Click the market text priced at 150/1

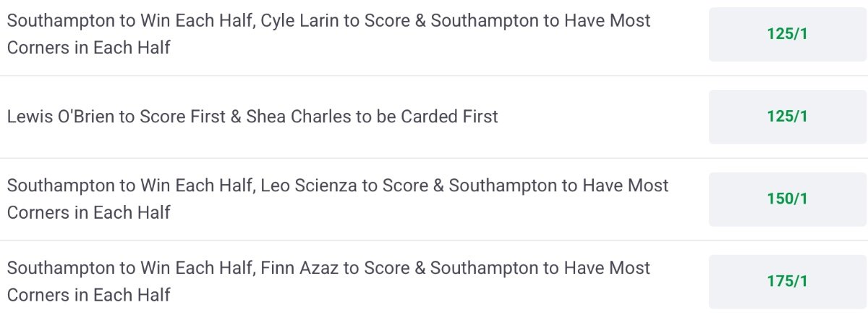pos(338,199)
